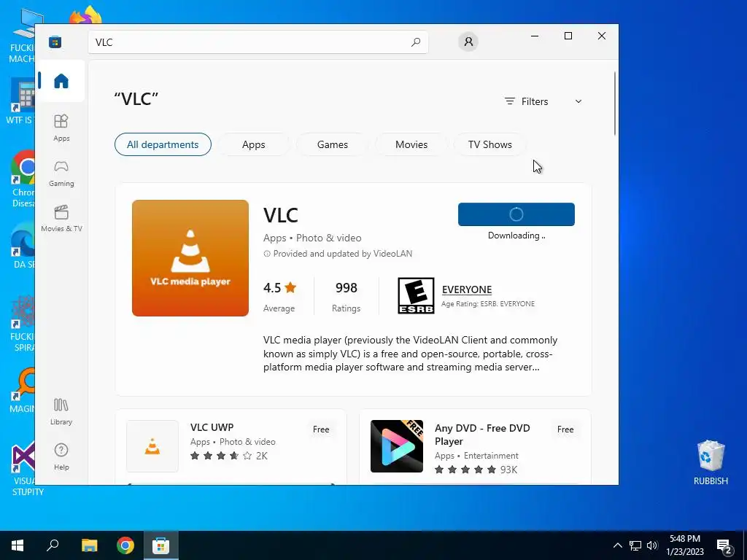Viewport: 747px width, 560px height.
Task: Go to the Gaming section
Action: (61, 174)
